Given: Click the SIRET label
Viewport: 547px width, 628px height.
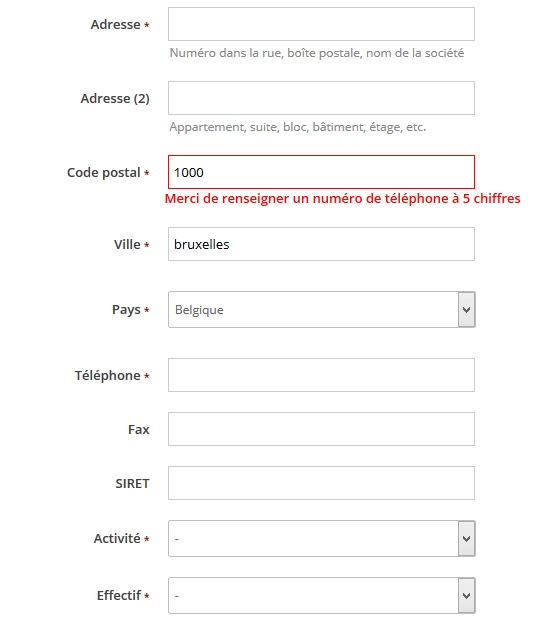Looking at the screenshot, I should (x=132, y=483).
